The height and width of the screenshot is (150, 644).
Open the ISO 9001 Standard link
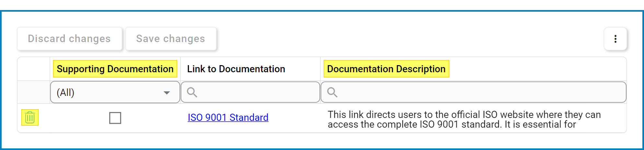click(x=228, y=117)
